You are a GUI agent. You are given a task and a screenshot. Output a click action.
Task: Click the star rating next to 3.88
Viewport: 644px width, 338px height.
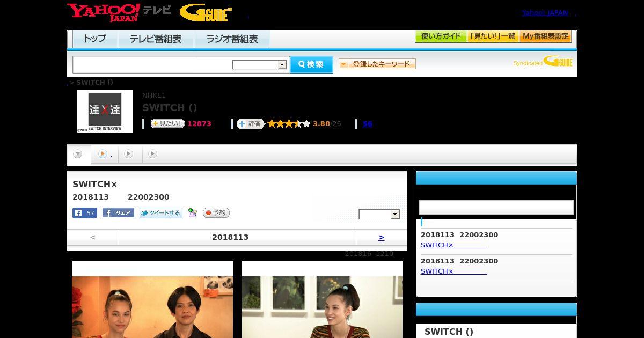pos(289,124)
